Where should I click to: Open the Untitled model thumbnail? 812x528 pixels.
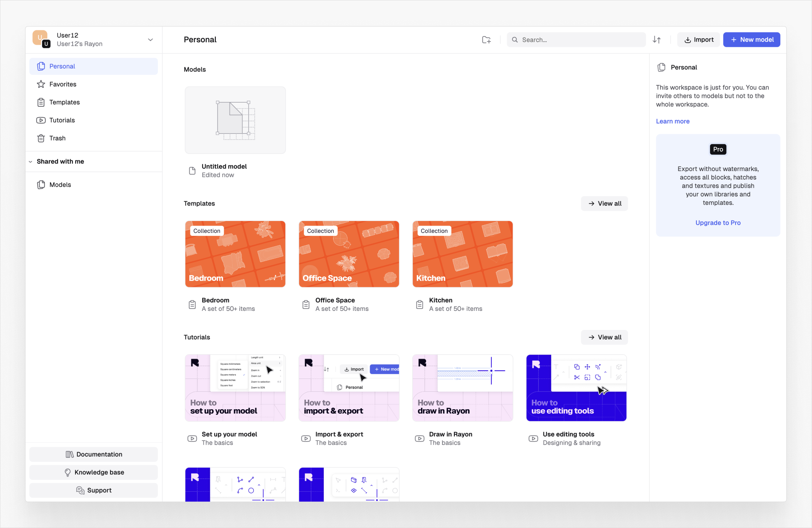point(235,120)
